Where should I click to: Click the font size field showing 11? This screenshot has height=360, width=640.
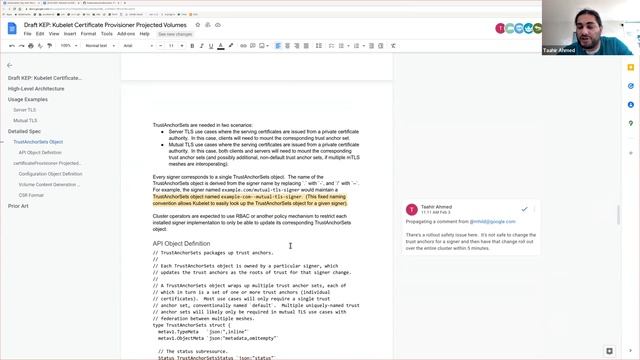(x=171, y=46)
